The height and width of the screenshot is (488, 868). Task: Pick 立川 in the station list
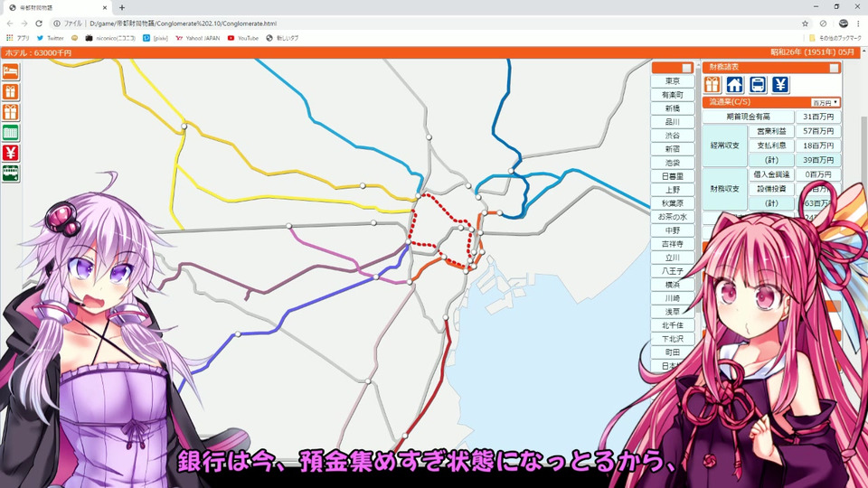673,258
